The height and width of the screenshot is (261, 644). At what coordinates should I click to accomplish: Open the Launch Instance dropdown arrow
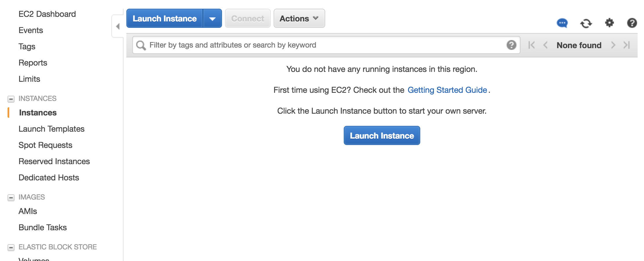click(212, 19)
